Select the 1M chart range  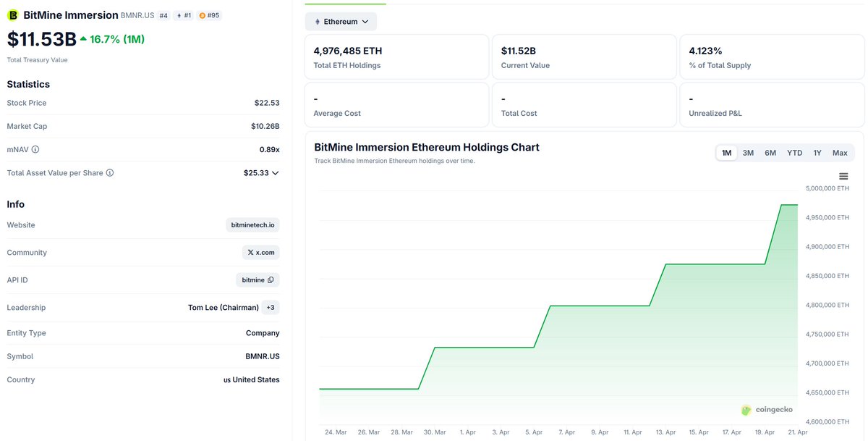point(726,153)
